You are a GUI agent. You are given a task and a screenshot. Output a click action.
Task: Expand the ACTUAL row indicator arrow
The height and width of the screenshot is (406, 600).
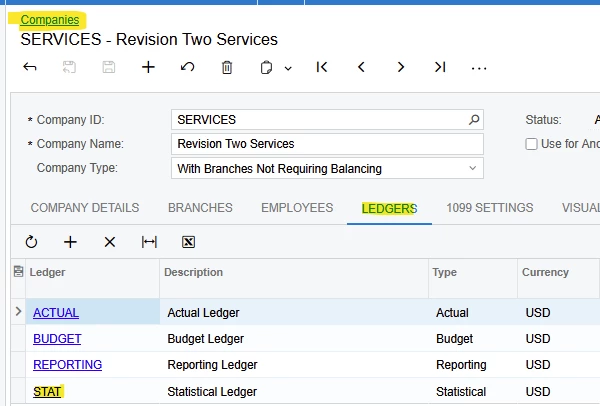click(18, 311)
